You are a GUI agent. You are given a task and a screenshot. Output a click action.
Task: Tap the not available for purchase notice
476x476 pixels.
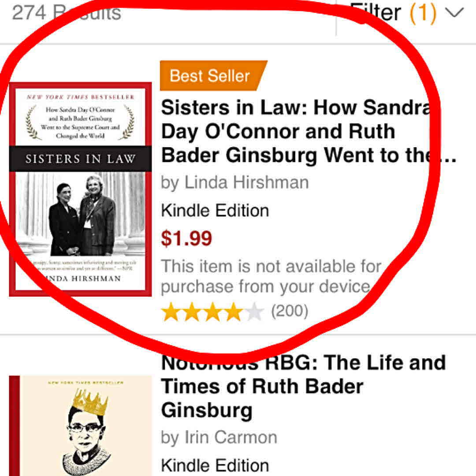(271, 276)
